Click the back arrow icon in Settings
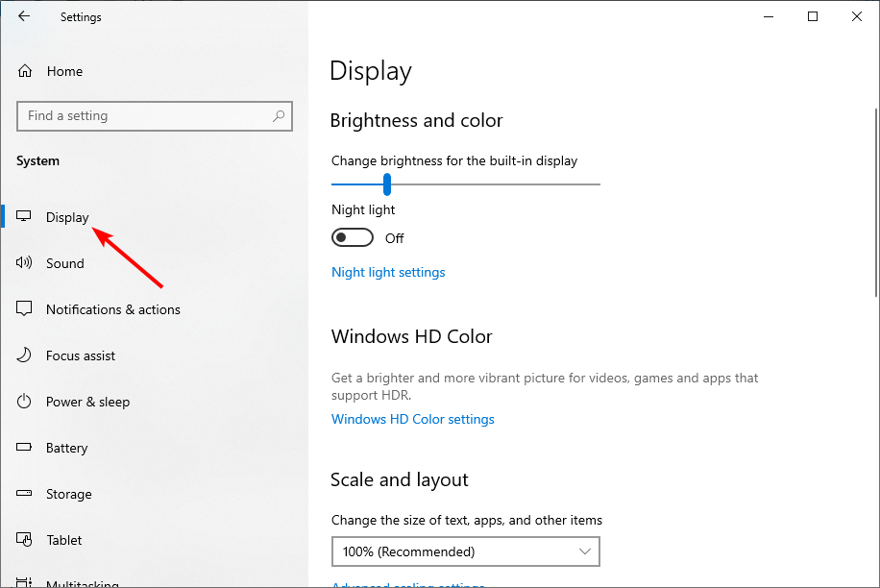The height and width of the screenshot is (588, 880). click(x=24, y=16)
